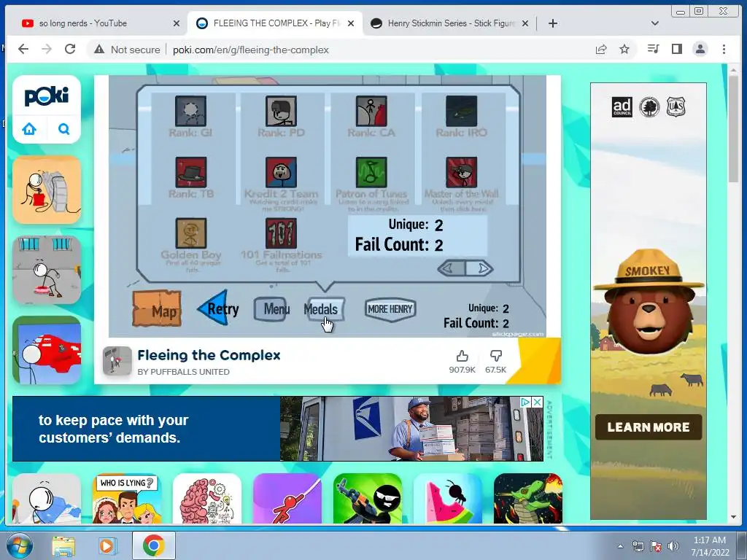Reload the current page
The height and width of the screenshot is (560, 747).
pos(70,49)
